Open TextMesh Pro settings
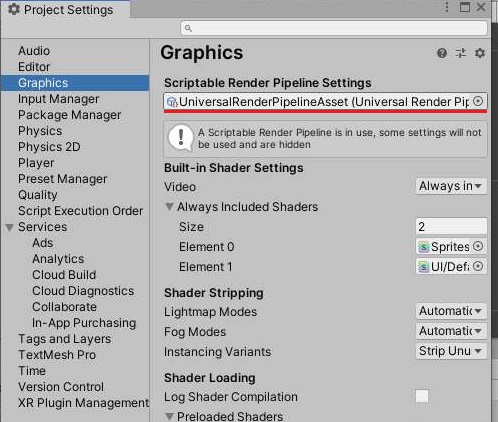 coord(57,355)
